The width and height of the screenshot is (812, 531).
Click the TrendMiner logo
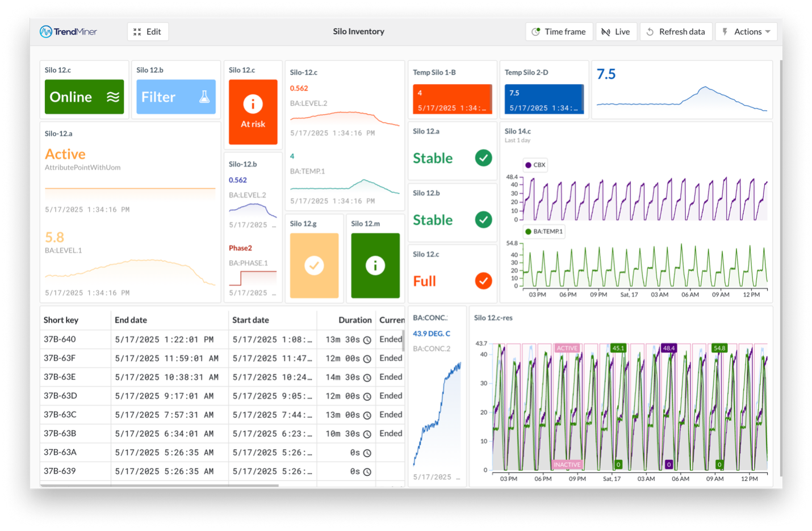tap(68, 32)
